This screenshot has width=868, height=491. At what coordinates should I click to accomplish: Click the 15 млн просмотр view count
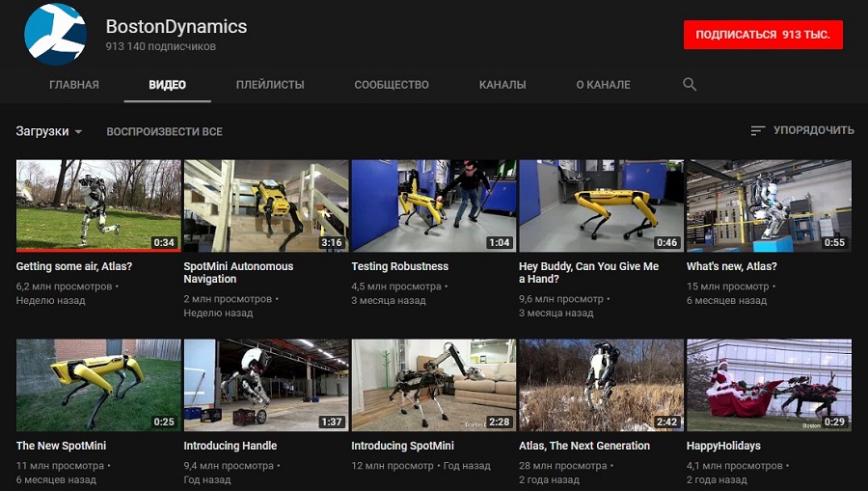728,286
